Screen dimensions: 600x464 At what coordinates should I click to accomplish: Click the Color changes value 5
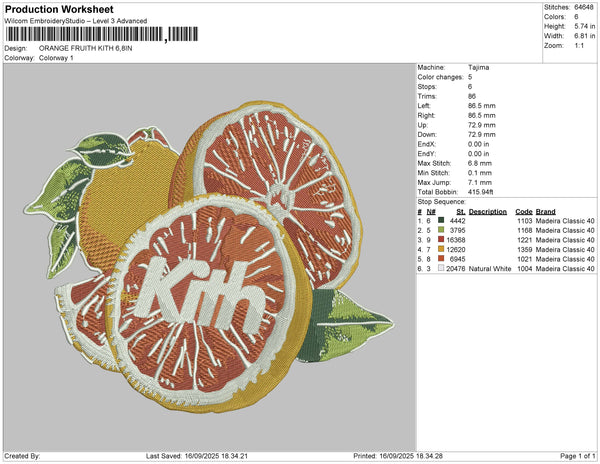point(470,77)
